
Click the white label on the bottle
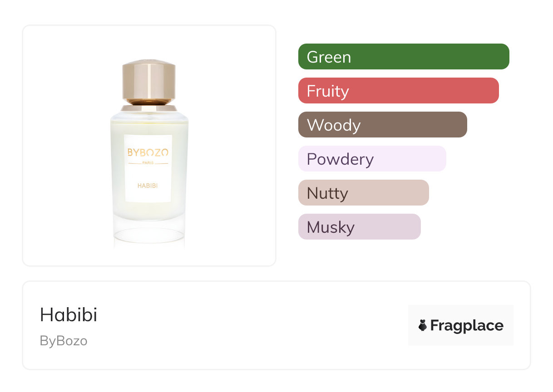[x=148, y=175]
